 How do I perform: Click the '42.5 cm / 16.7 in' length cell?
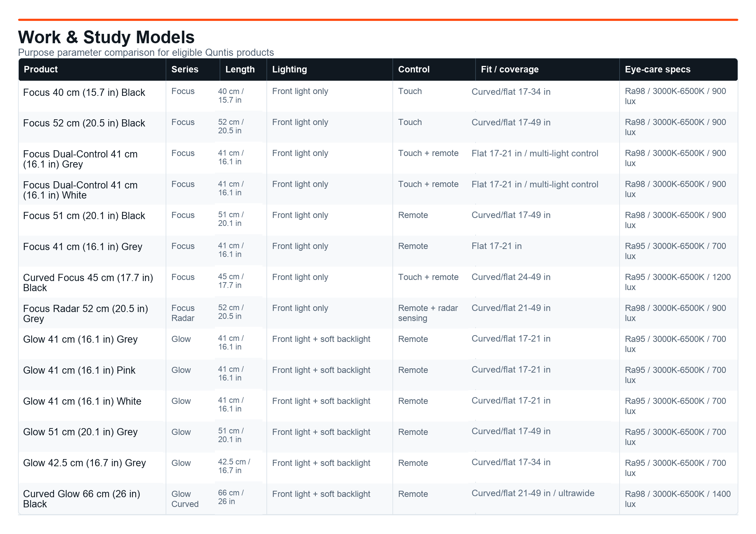(x=234, y=466)
